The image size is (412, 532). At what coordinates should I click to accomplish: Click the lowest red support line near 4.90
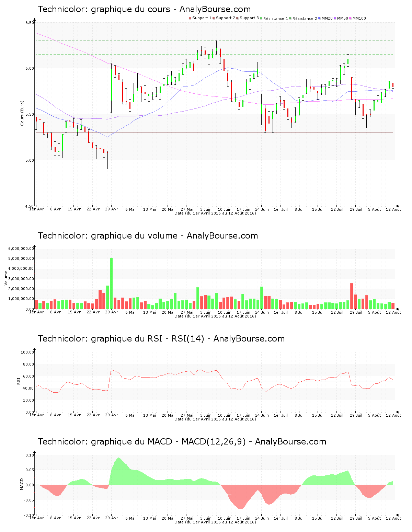215,169
